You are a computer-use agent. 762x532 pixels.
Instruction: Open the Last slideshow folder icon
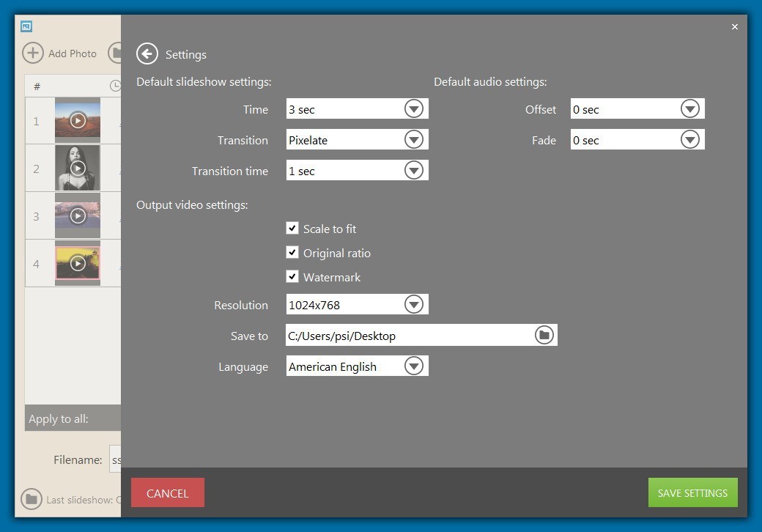tap(30, 500)
